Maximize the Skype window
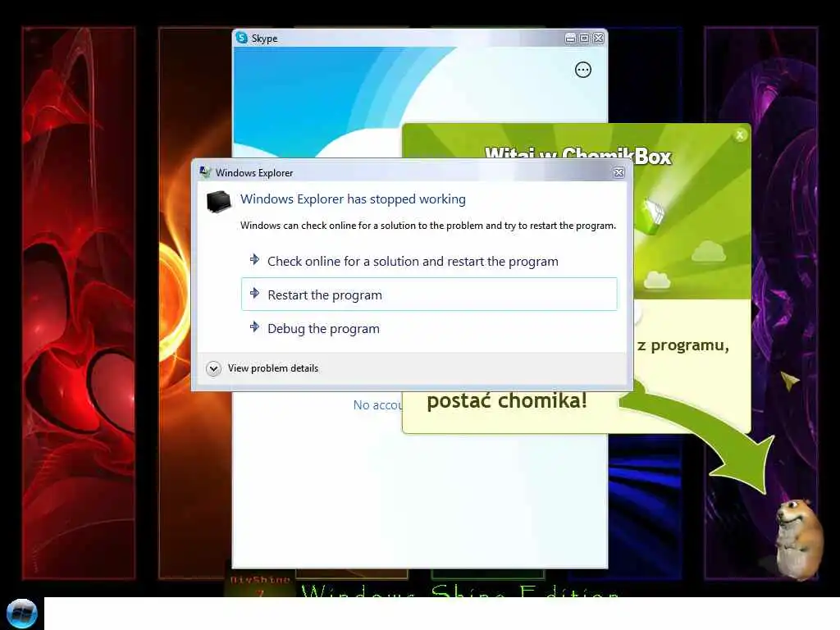This screenshot has height=630, width=840. pos(584,38)
